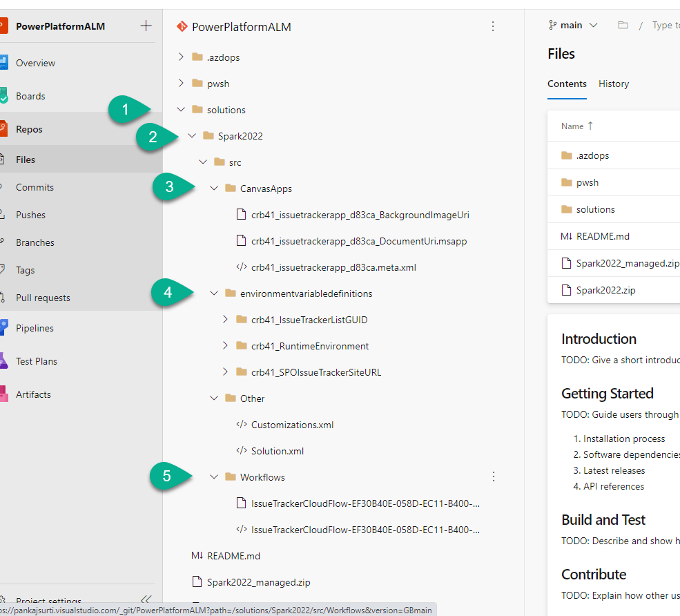
Task: Open Pull requests in the Repos menu
Action: pos(43,298)
